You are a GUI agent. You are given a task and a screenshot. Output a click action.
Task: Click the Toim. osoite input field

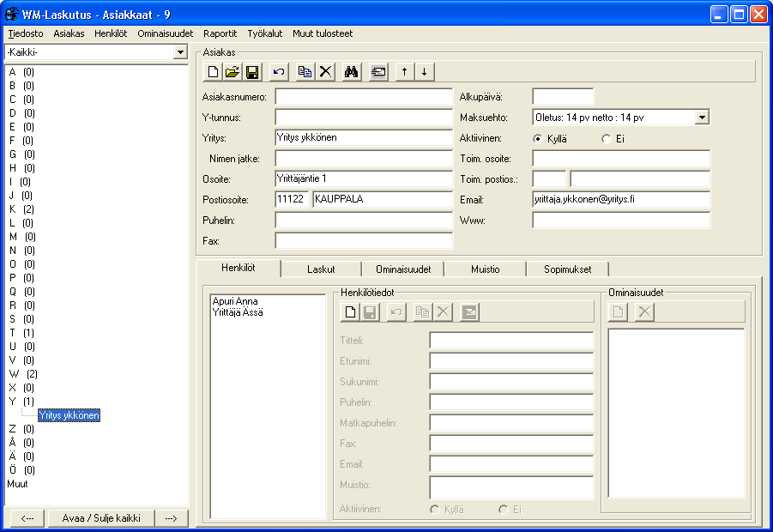[621, 158]
